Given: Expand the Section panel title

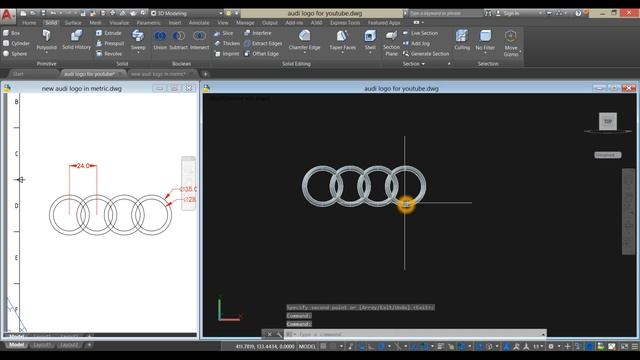Looking at the screenshot, I should pyautogui.click(x=414, y=64).
